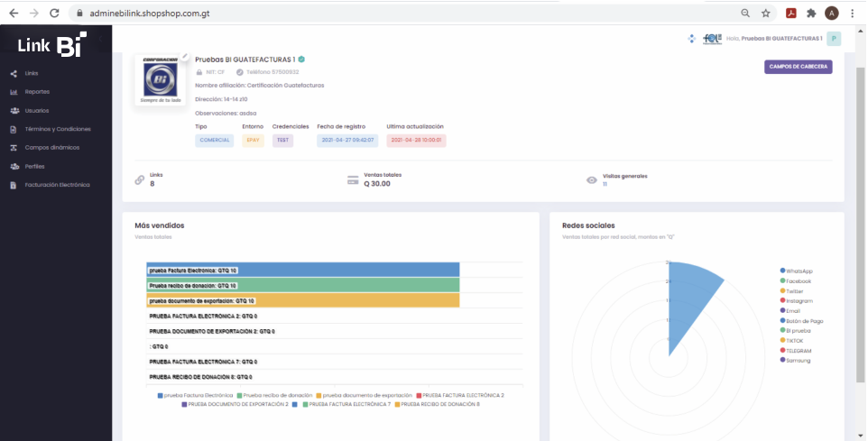Image resolution: width=868 pixels, height=441 pixels.
Task: Toggle Samsung legend entry
Action: [795, 361]
